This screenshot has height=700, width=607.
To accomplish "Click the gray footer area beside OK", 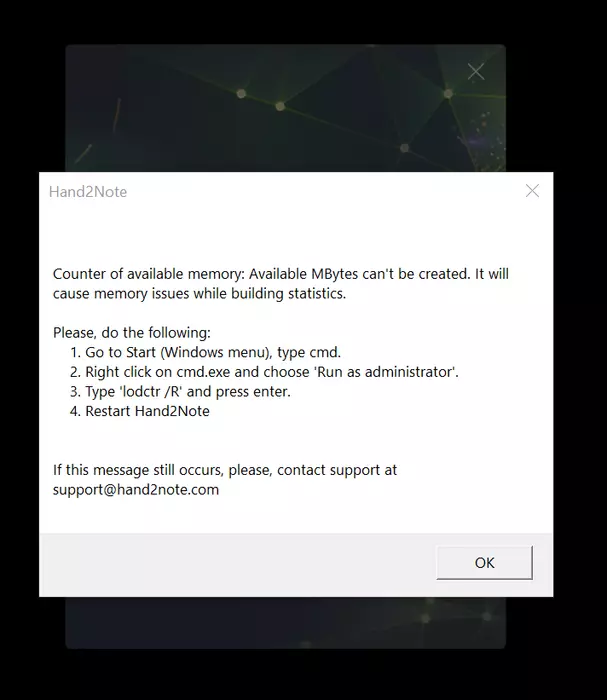I will [237, 565].
